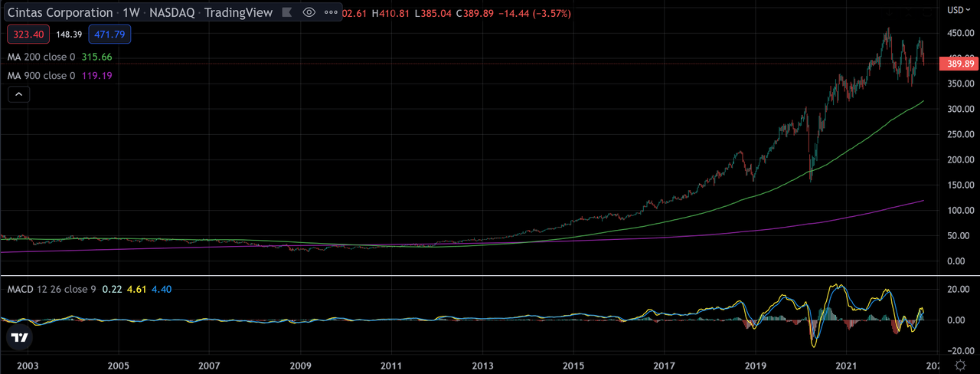The image size is (980, 374).
Task: Click the blue 471.79 buy price button
Action: click(109, 34)
